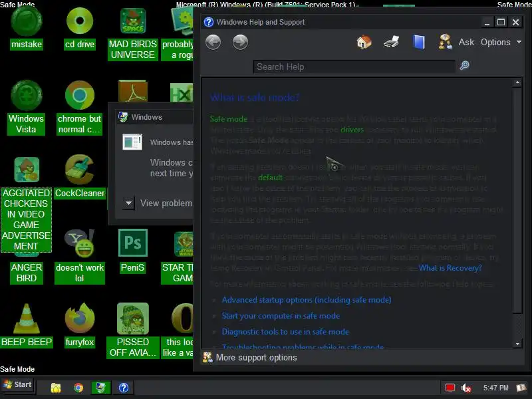Select the AGGITATED CHICKENS desktop icon
The width and height of the screenshot is (532, 399).
26,204
